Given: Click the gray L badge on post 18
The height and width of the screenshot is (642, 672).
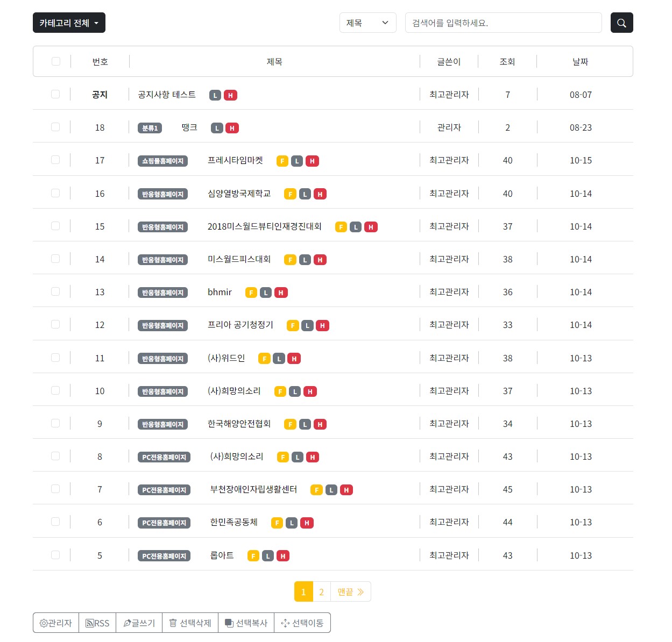Looking at the screenshot, I should pos(217,128).
